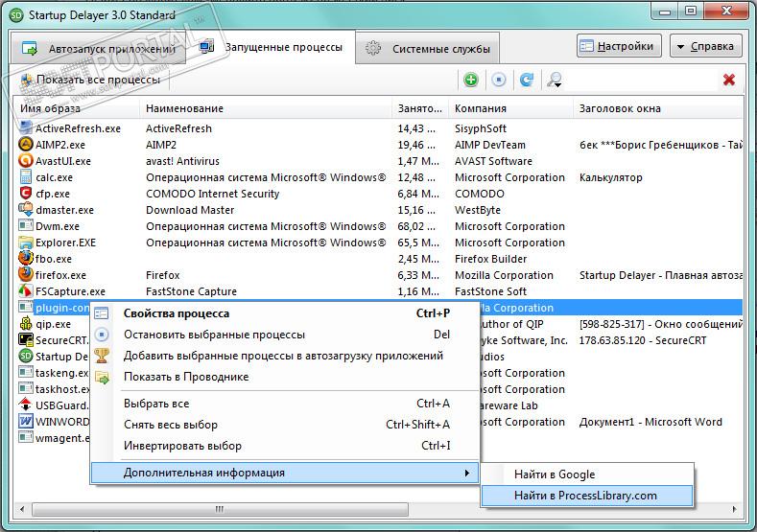This screenshot has width=757, height=532.
Task: Click the AvastUI.exe process icon
Action: click(26, 161)
